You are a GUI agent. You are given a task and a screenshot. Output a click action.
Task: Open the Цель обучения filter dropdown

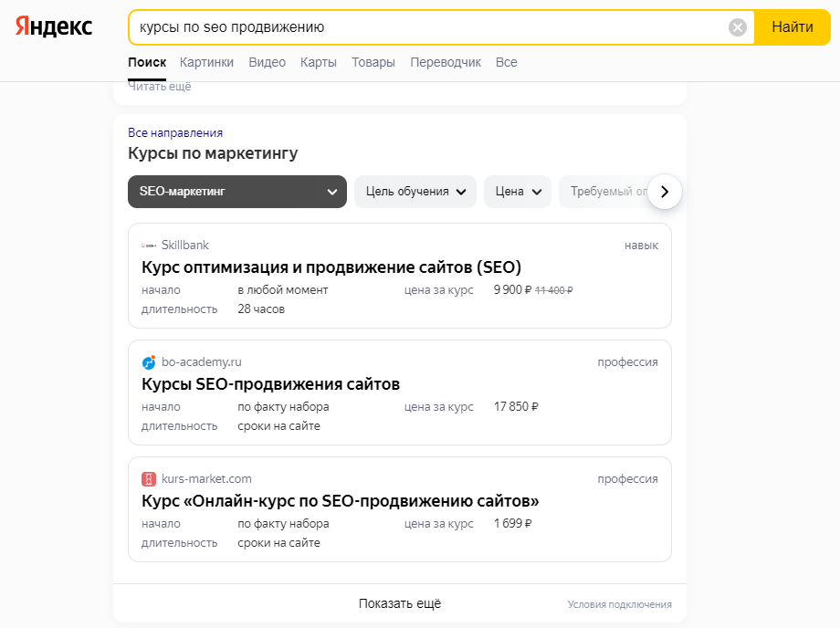(x=415, y=192)
